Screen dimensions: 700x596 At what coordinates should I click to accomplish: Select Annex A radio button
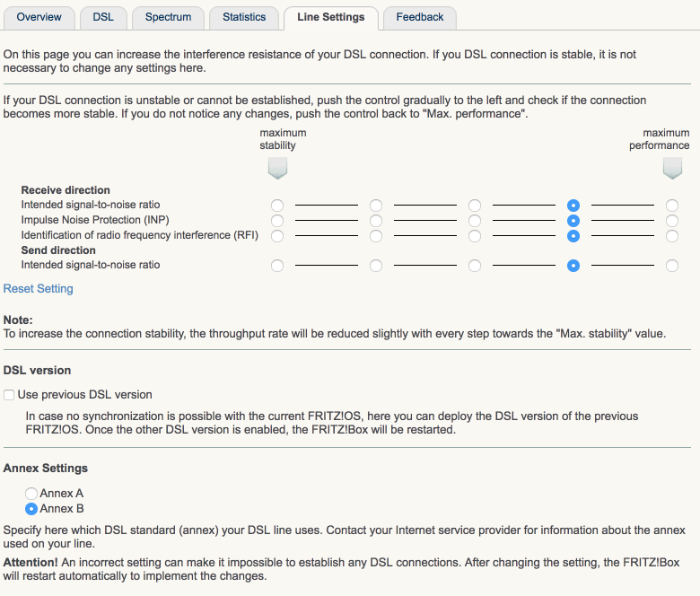click(x=31, y=494)
